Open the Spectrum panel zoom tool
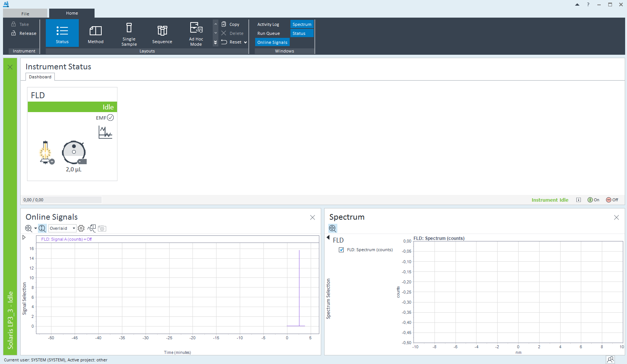The image size is (627, 364). coord(332,228)
